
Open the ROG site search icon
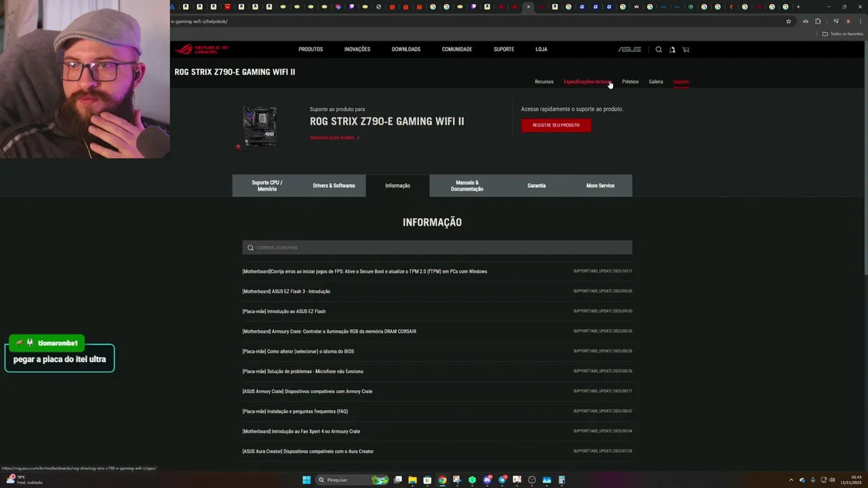[658, 49]
